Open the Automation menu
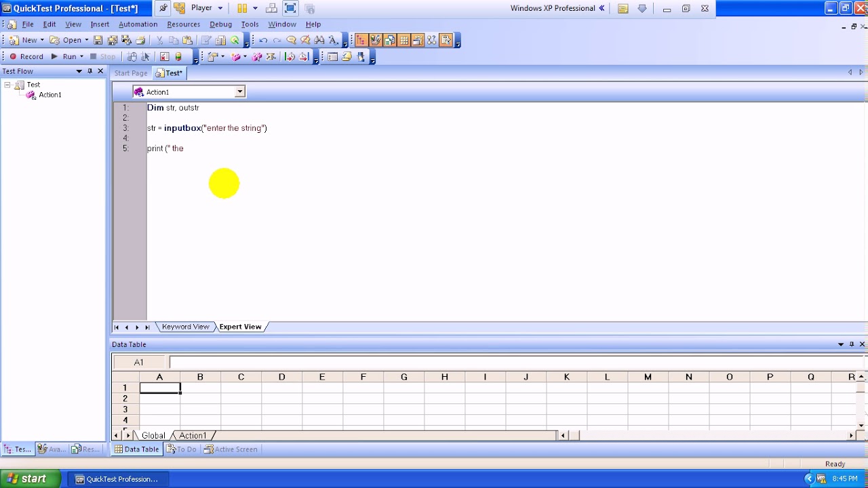Viewport: 868px width, 488px height. (x=138, y=24)
